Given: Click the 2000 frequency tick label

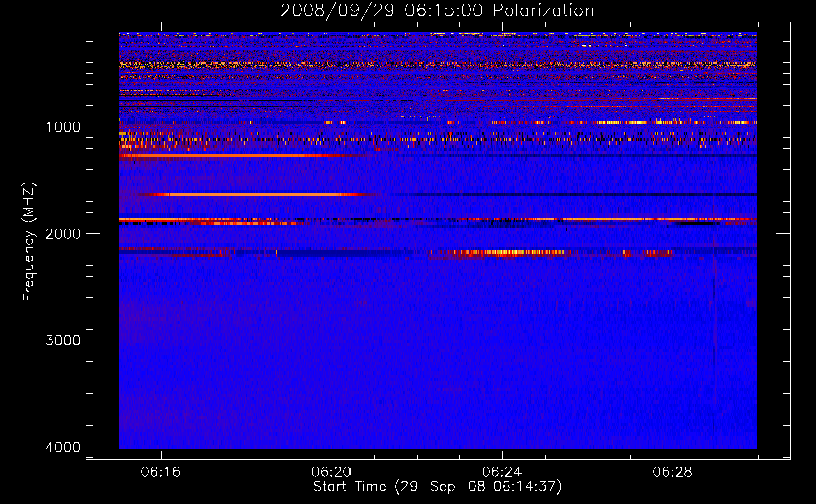Looking at the screenshot, I should click(63, 233).
